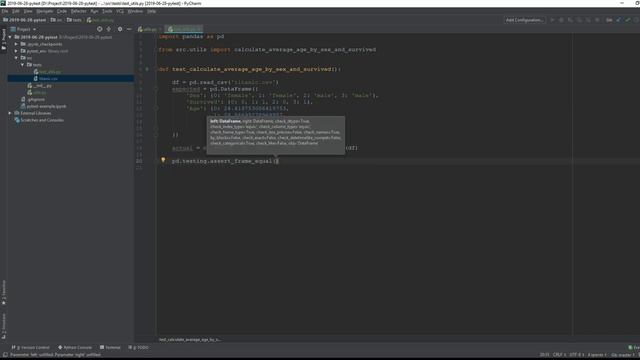Click the 4 spaces indent setting in status bar
The width and height of the screenshot is (640, 360).
(597, 355)
